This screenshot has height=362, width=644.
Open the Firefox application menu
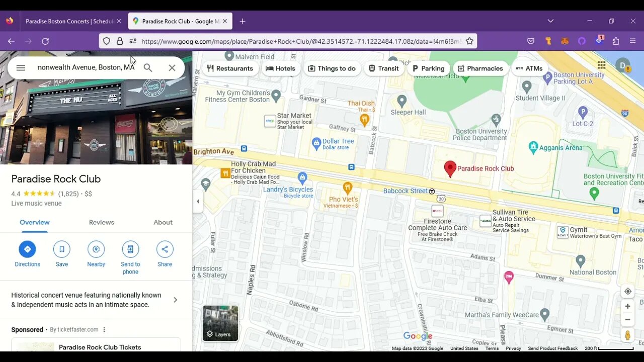coord(633,41)
